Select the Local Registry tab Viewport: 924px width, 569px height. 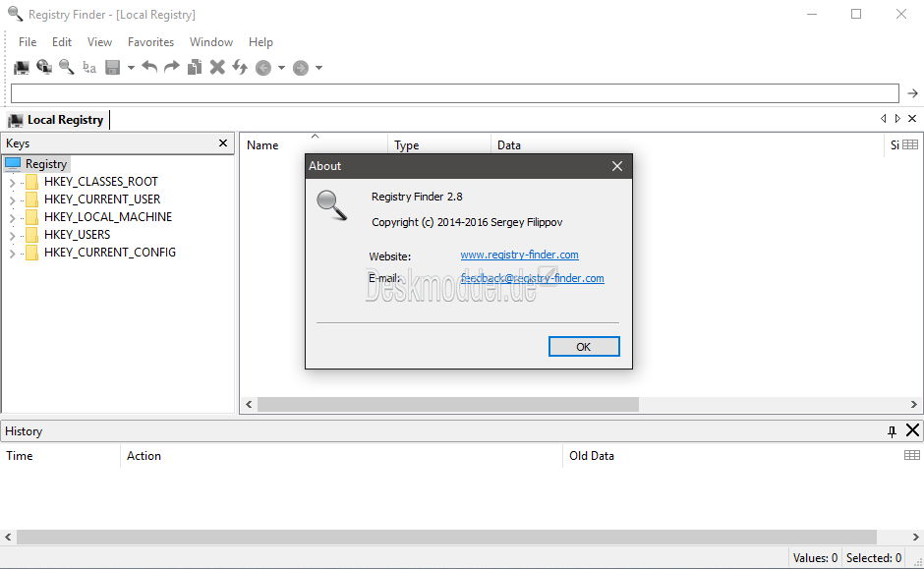57,120
